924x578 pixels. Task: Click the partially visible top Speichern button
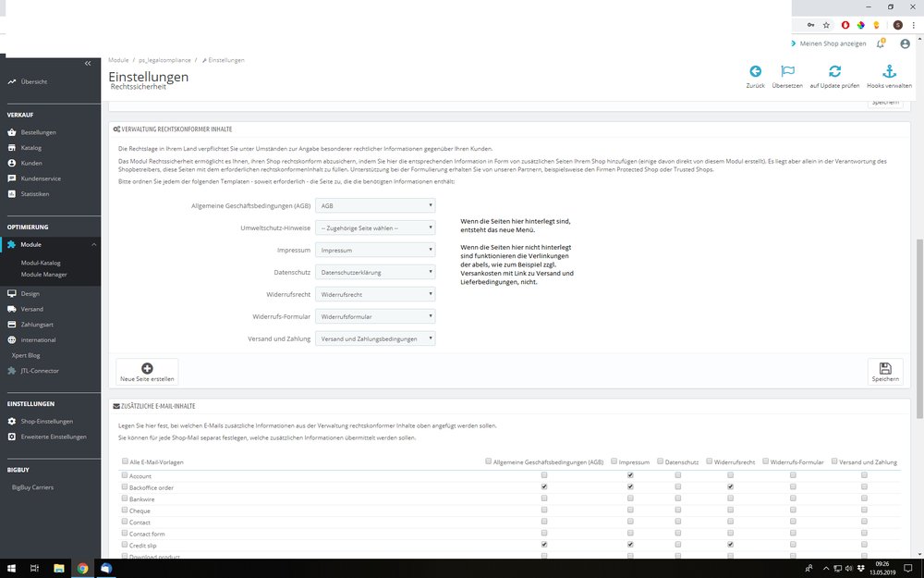[x=885, y=103]
